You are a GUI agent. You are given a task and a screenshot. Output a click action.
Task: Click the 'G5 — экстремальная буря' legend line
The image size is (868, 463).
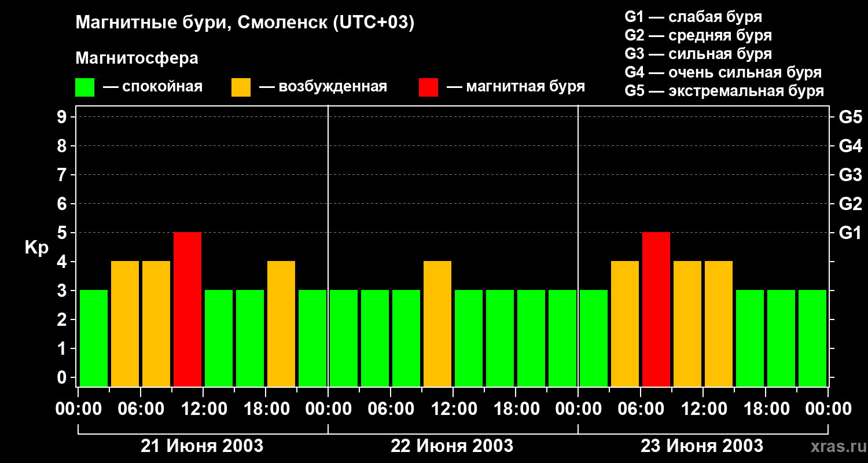(724, 91)
